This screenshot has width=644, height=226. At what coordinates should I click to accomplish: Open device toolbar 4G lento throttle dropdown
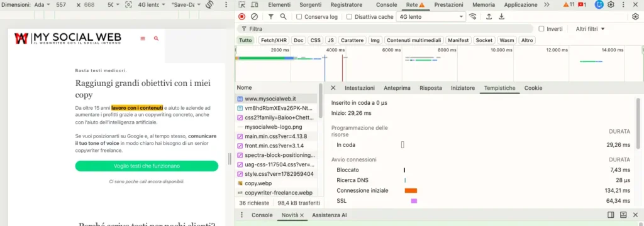click(x=152, y=5)
